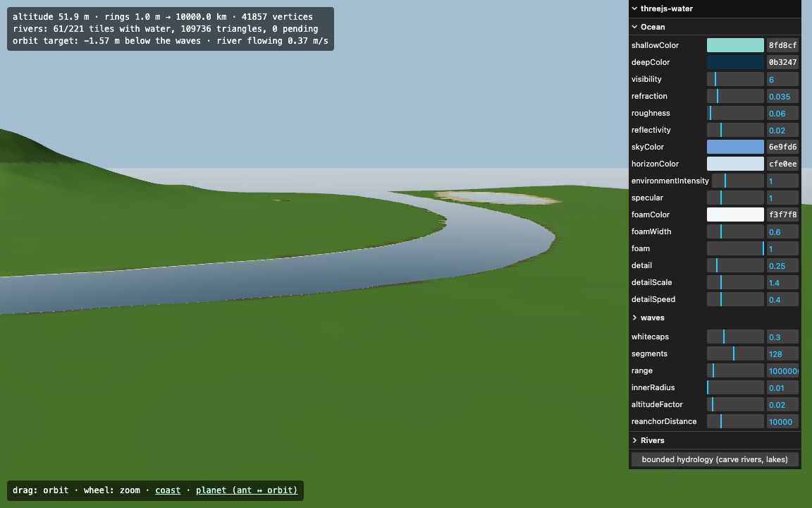Click the detailSpeed slider track
The width and height of the screenshot is (812, 508).
tap(735, 300)
